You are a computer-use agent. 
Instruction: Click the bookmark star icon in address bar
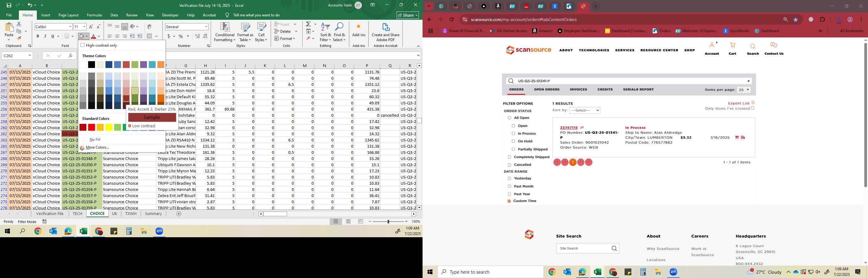pyautogui.click(x=796, y=19)
